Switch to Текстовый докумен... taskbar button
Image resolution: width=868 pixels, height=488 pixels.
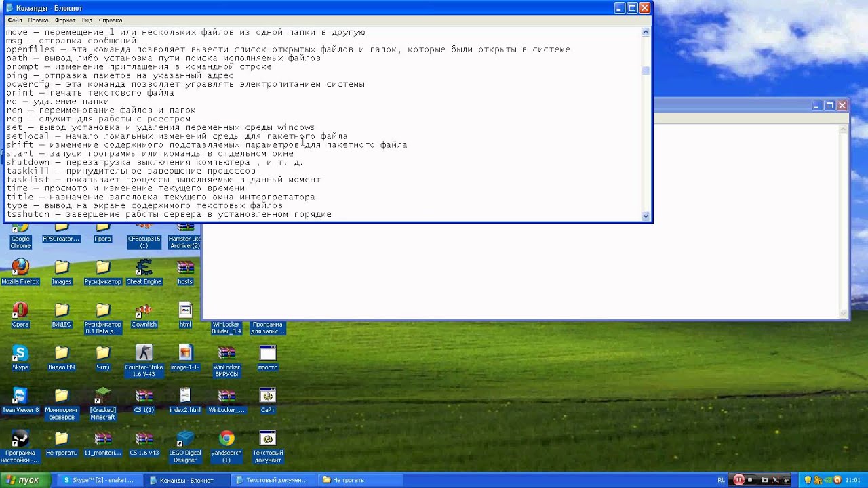click(273, 480)
